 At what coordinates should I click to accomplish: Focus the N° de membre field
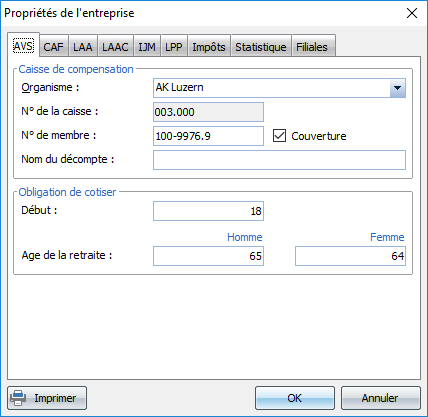[x=208, y=136]
